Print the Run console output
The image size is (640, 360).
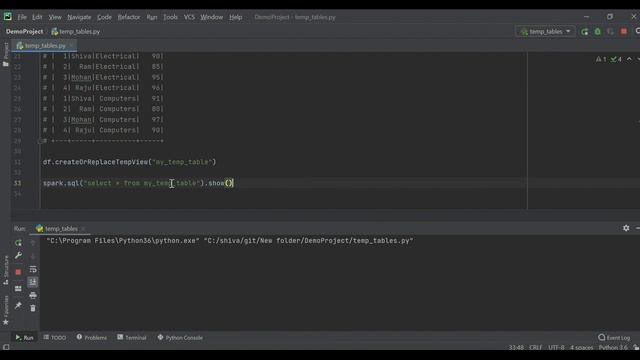33,295
